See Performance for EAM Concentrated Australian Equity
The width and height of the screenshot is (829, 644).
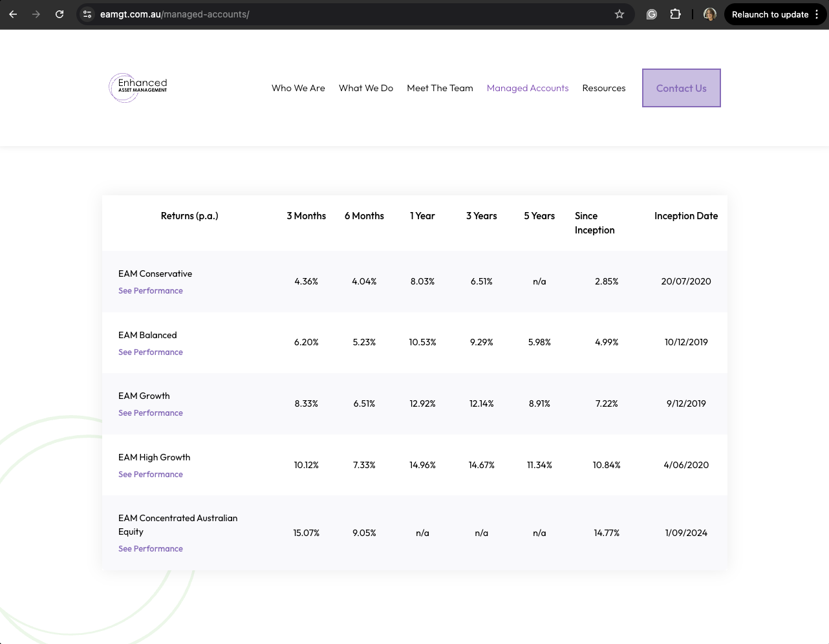pyautogui.click(x=151, y=549)
